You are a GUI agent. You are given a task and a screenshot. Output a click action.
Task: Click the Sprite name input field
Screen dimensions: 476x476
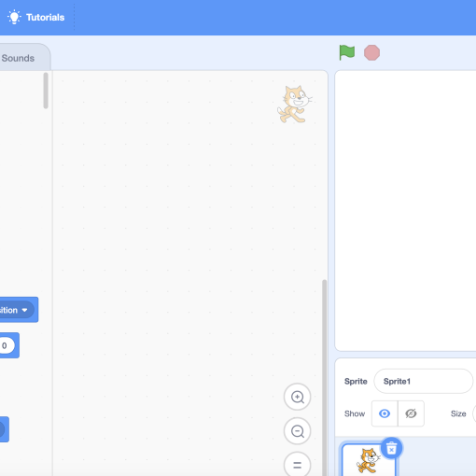pyautogui.click(x=424, y=381)
